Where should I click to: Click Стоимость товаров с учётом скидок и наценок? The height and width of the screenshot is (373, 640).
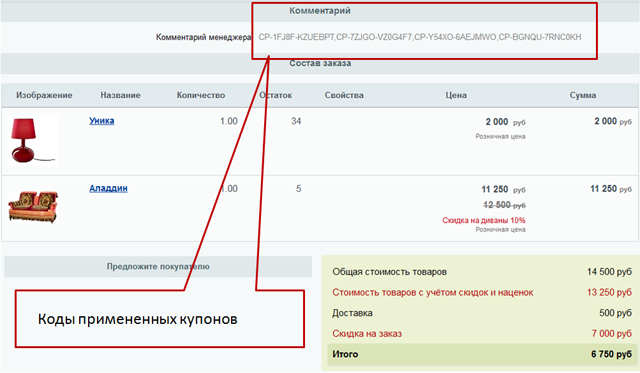tap(433, 293)
